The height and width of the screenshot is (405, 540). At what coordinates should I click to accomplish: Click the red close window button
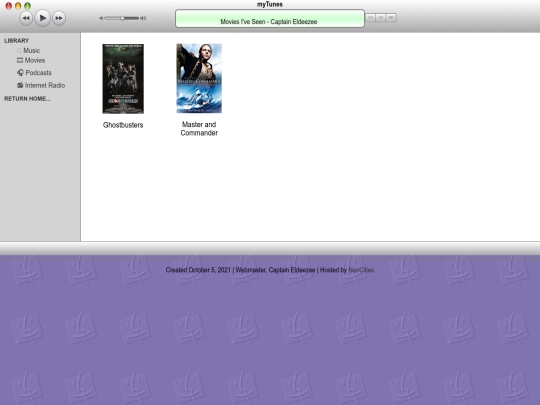pyautogui.click(x=9, y=6)
